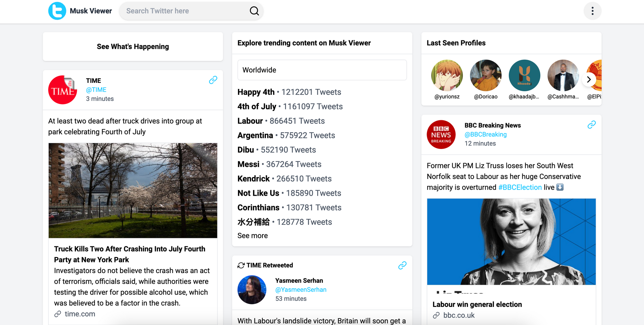Open @Doricao profile avatar
This screenshot has width=644, height=325.
point(486,75)
